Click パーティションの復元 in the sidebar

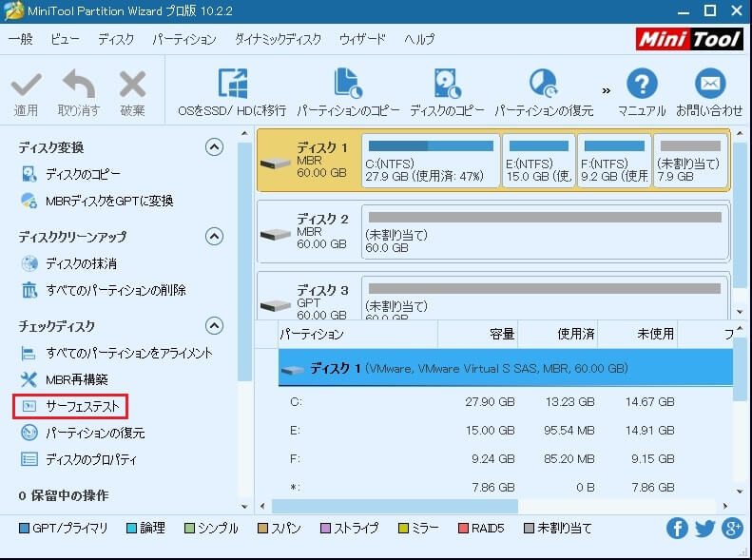95,433
